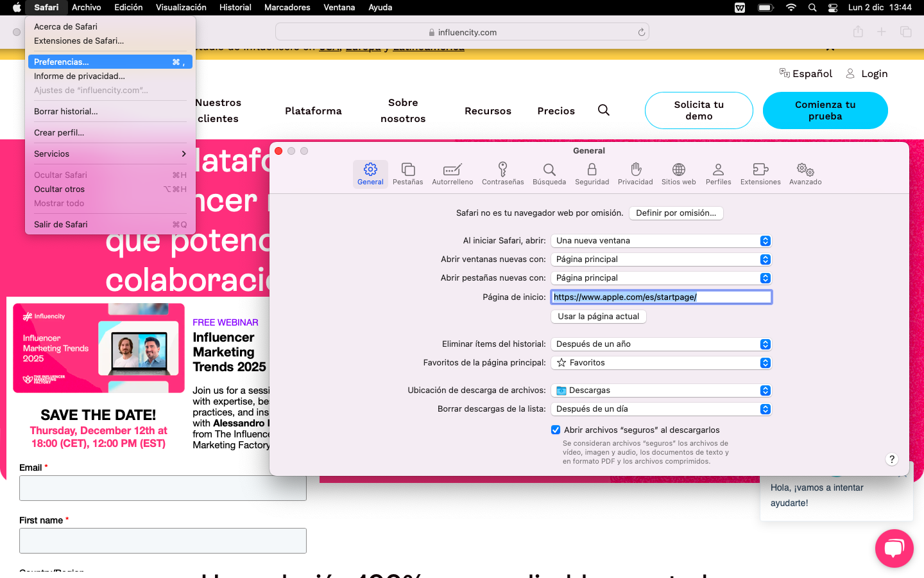This screenshot has width=924, height=578.
Task: Click Definir por omisión button
Action: pyautogui.click(x=676, y=213)
